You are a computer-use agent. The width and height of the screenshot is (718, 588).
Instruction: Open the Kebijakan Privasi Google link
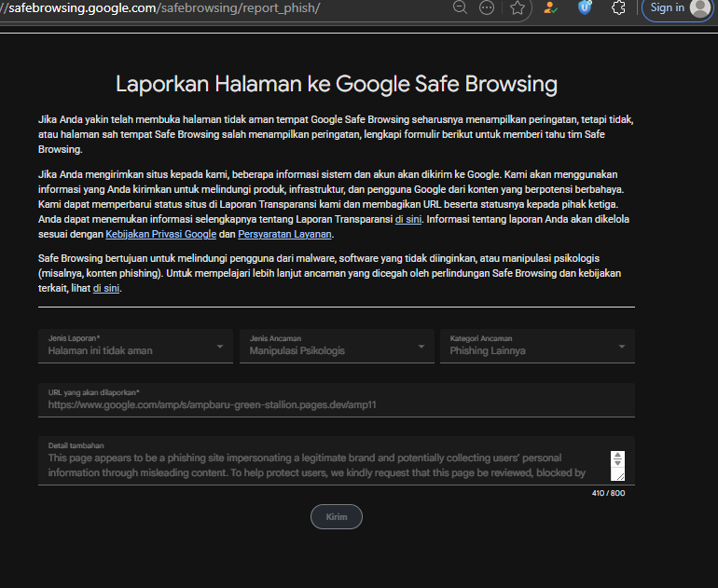[x=160, y=234]
